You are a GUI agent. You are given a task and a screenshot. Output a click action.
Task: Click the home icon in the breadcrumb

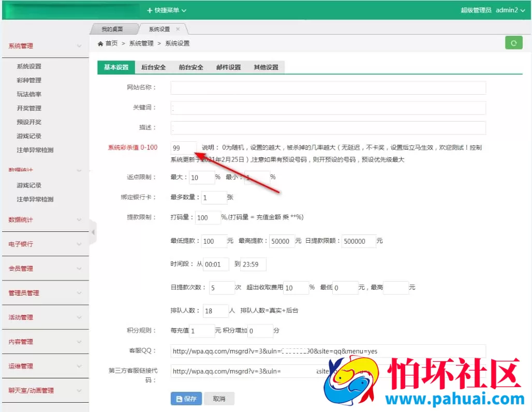99,43
